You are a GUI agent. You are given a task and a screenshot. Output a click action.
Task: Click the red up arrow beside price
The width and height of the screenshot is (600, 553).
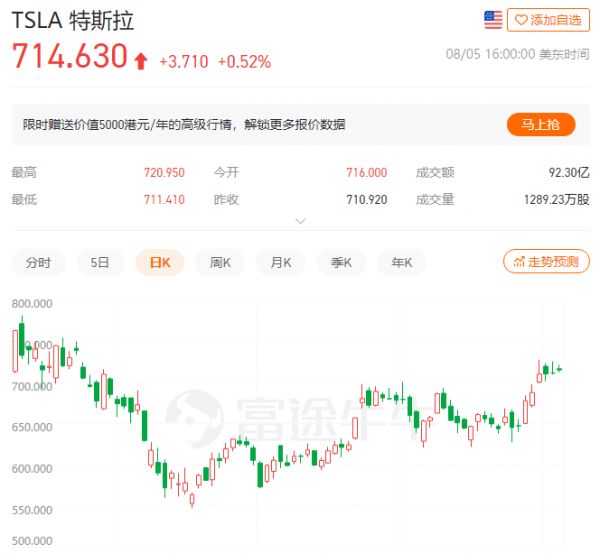(142, 60)
